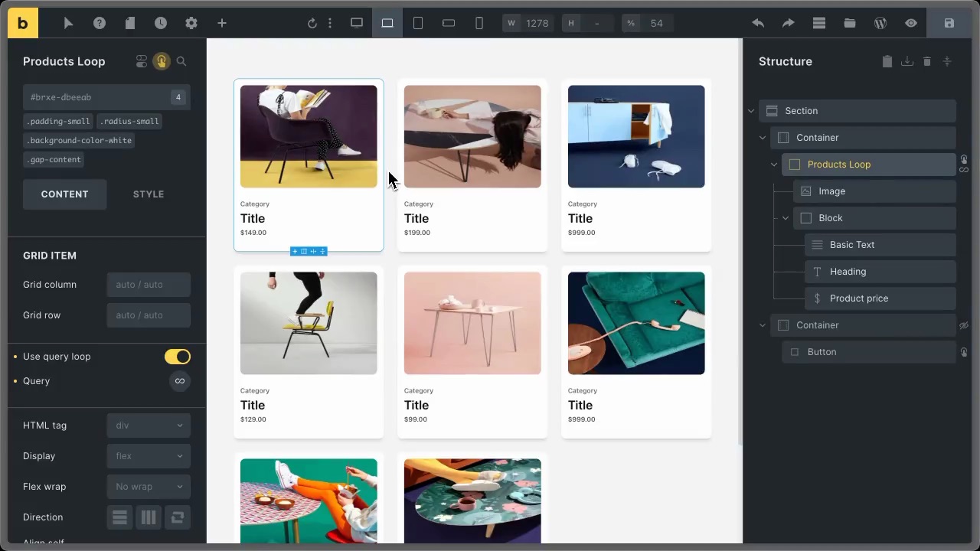The height and width of the screenshot is (551, 980).
Task: Switch to laptop breakpoint icon
Action: 387,23
